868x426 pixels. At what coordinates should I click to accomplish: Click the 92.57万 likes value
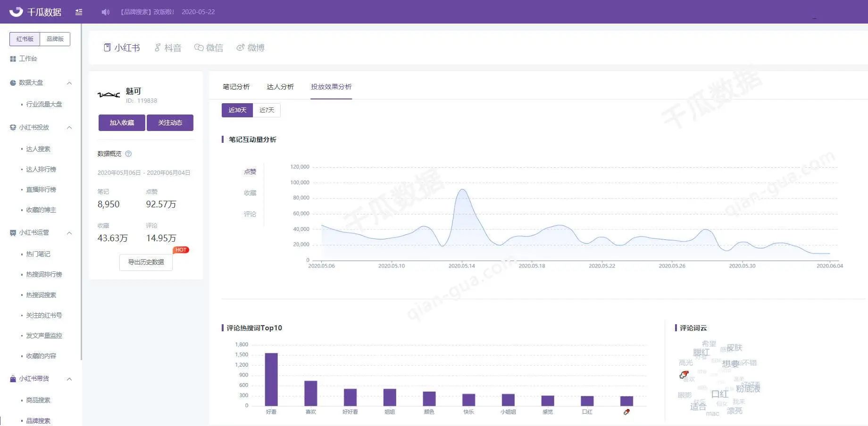(161, 205)
